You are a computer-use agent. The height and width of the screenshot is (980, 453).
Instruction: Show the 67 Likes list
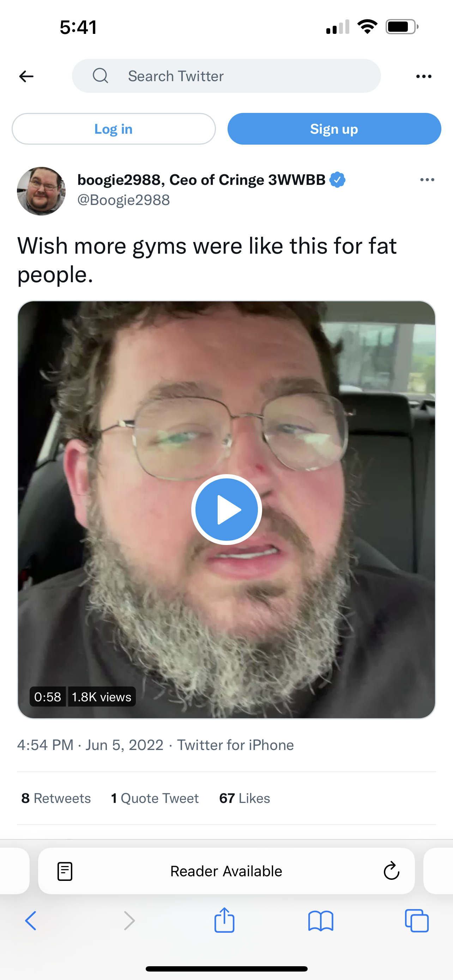tap(244, 798)
